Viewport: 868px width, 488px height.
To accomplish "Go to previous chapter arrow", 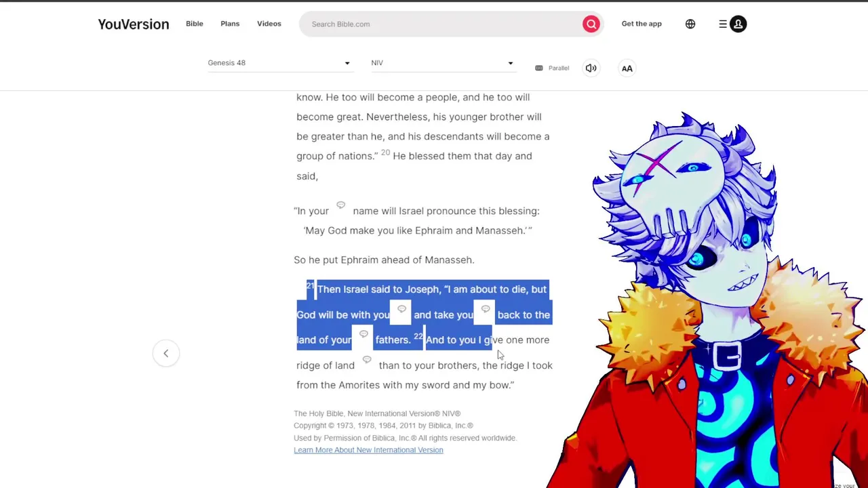I will tap(165, 353).
